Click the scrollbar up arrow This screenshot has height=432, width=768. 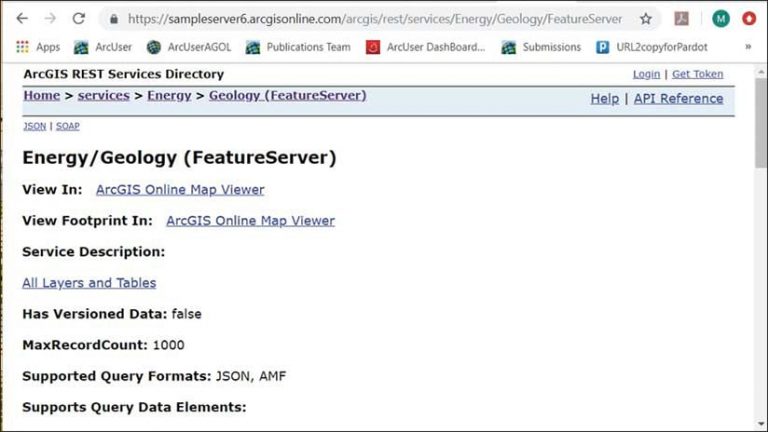click(x=761, y=72)
